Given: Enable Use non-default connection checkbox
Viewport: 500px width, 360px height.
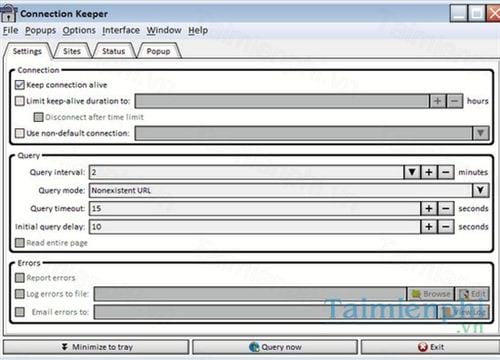Looking at the screenshot, I should 20,133.
